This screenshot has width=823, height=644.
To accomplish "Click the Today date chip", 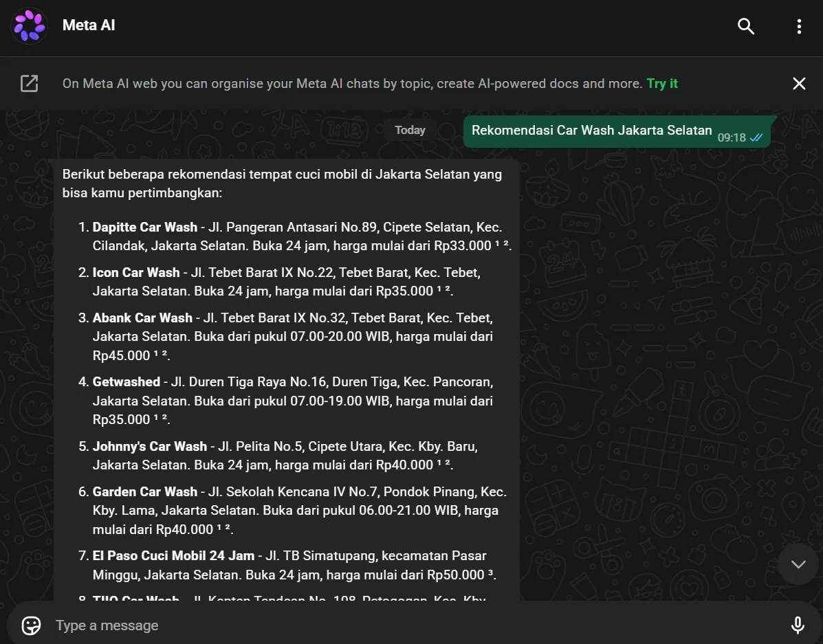I will pos(410,130).
